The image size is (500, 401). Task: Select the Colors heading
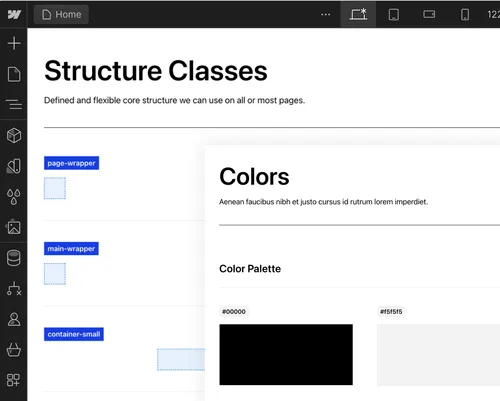254,177
